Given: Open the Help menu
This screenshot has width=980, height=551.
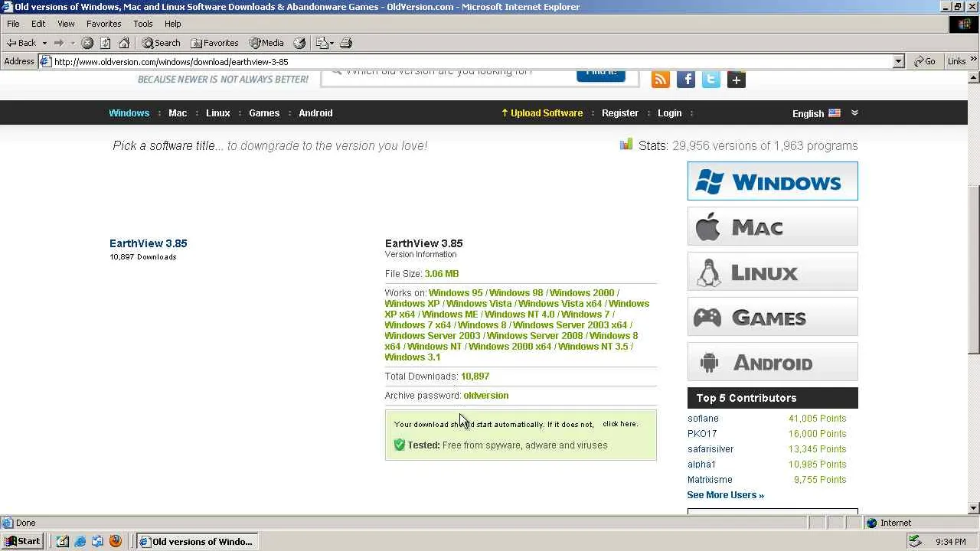Looking at the screenshot, I should click(x=172, y=24).
